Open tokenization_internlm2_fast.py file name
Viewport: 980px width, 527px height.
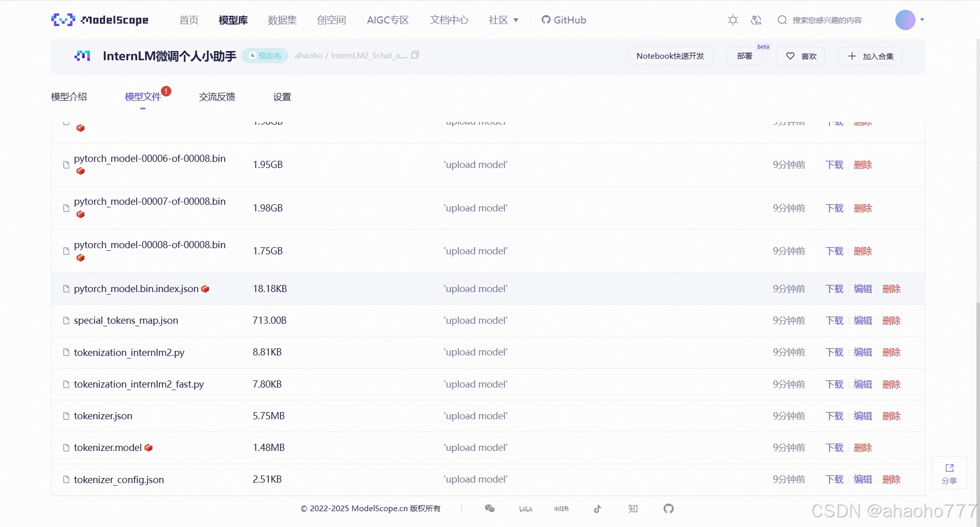139,384
